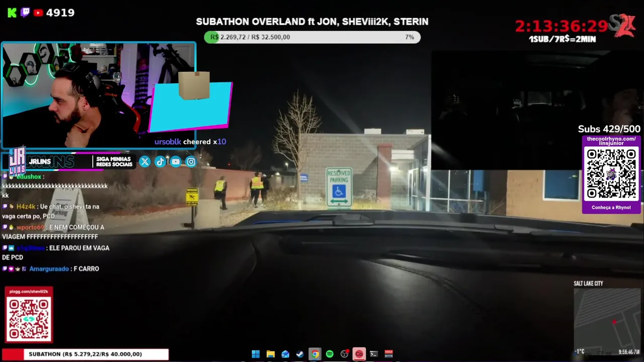
Task: Click the F CARRO chat message
Action: tap(86, 269)
